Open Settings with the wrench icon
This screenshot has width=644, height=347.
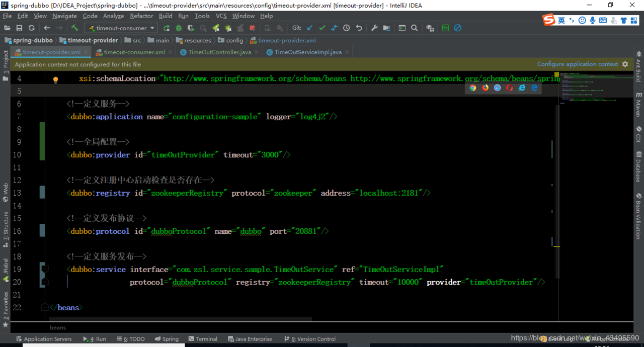374,28
